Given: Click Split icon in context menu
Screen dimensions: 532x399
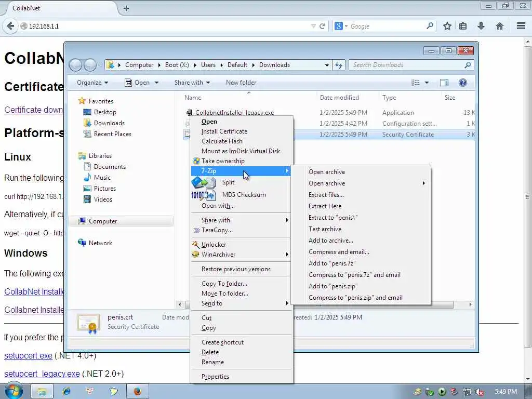Looking at the screenshot, I should [x=204, y=182].
